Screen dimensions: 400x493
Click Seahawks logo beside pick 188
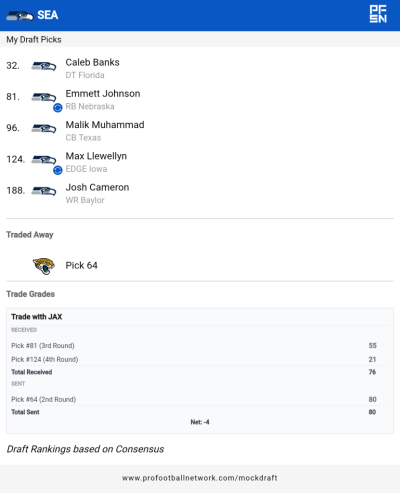pyautogui.click(x=44, y=191)
